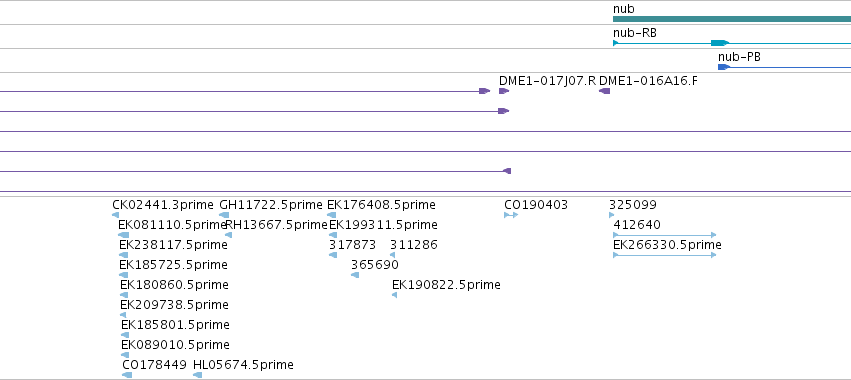Click CK02441.3prime EST label

[x=163, y=205]
